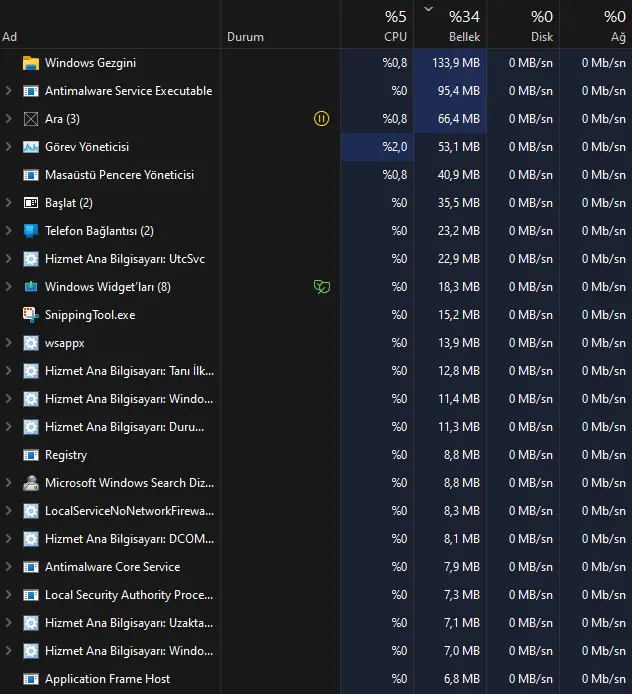Click the Başlat process icon
The image size is (632, 694).
tap(31, 203)
